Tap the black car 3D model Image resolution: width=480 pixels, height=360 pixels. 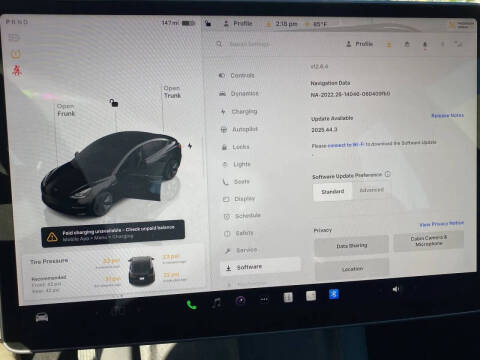pos(112,173)
